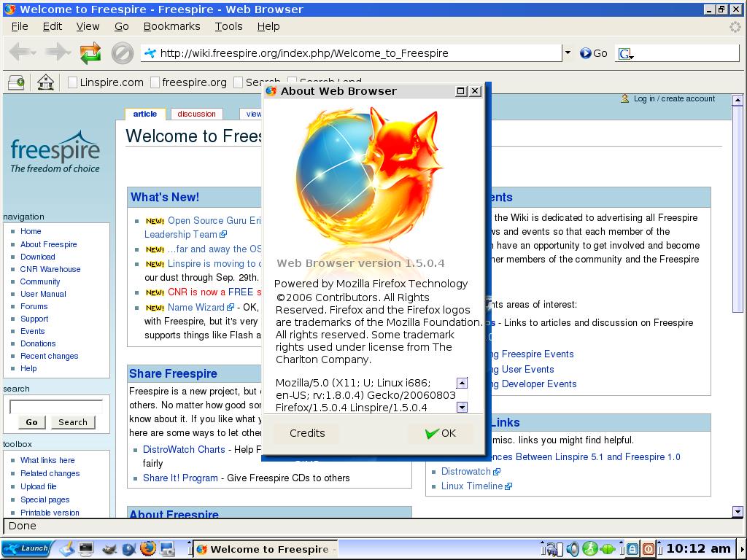Switch to the discussion tab

[196, 114]
